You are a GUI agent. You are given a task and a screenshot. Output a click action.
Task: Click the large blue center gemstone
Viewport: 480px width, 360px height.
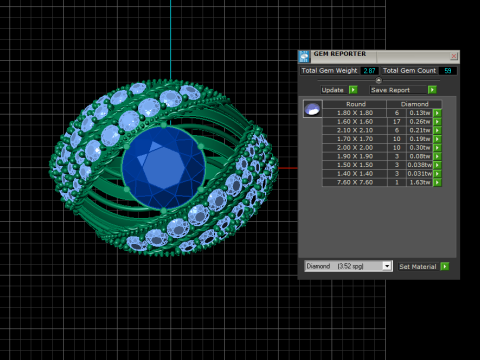163,168
